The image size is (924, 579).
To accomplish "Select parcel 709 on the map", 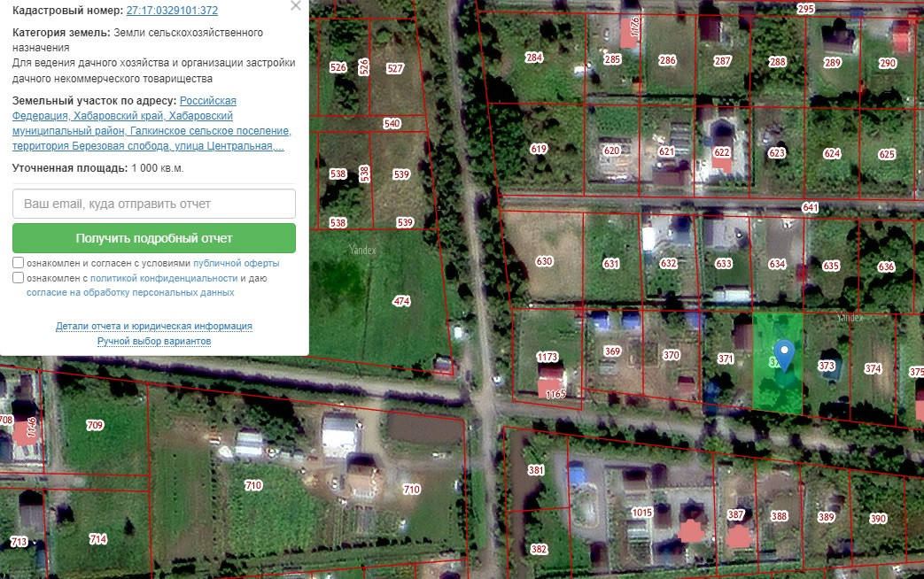I will 95,425.
